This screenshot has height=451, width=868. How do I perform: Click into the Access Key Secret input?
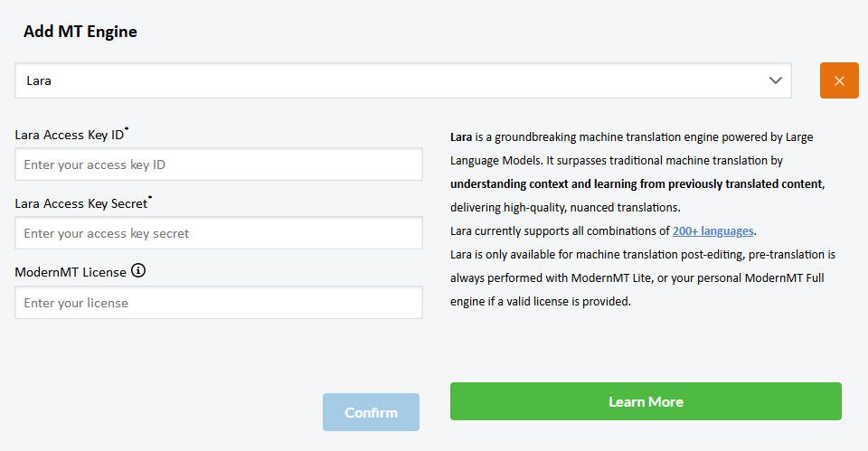pyautogui.click(x=219, y=233)
